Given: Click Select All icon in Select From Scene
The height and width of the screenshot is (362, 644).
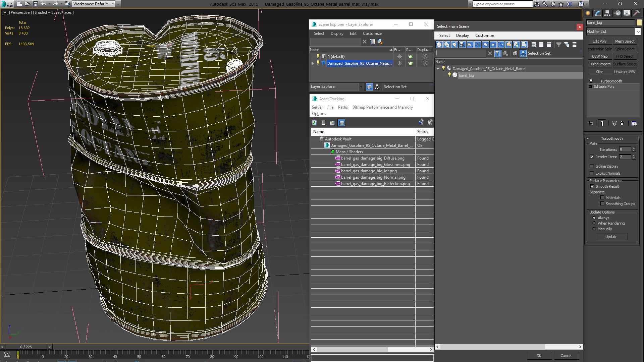Looking at the screenshot, I should (x=534, y=45).
